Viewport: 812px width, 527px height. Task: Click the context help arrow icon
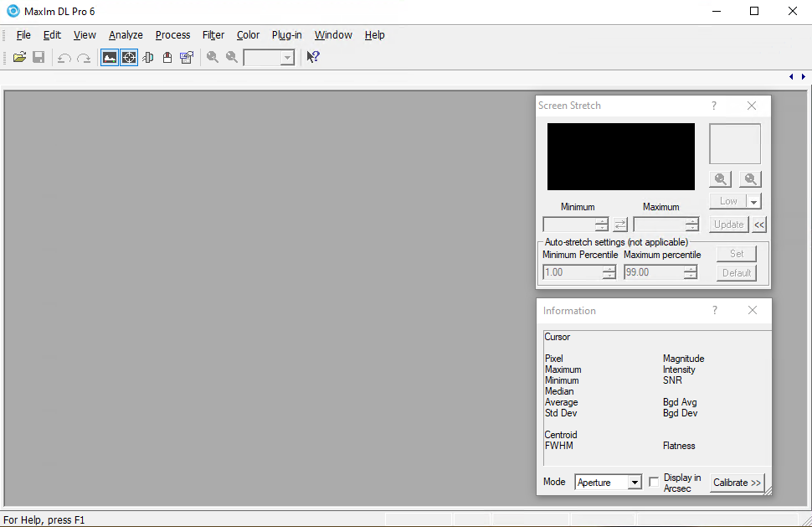[313, 57]
